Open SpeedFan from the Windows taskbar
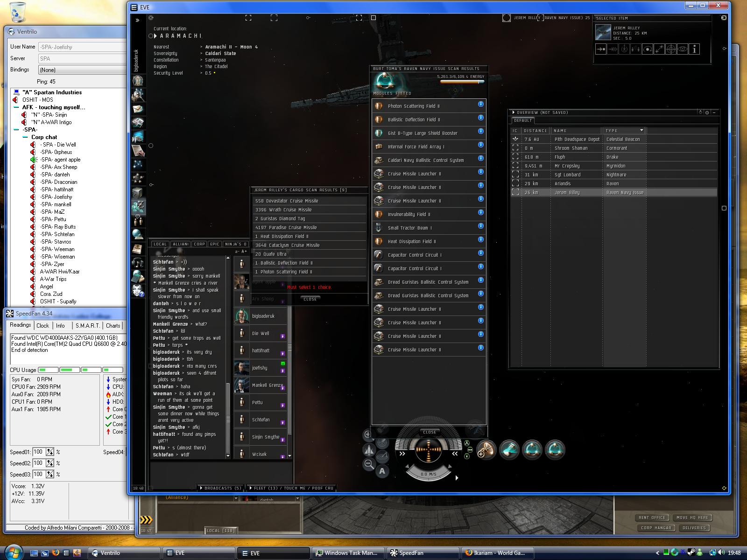Image resolution: width=747 pixels, height=560 pixels. [423, 553]
